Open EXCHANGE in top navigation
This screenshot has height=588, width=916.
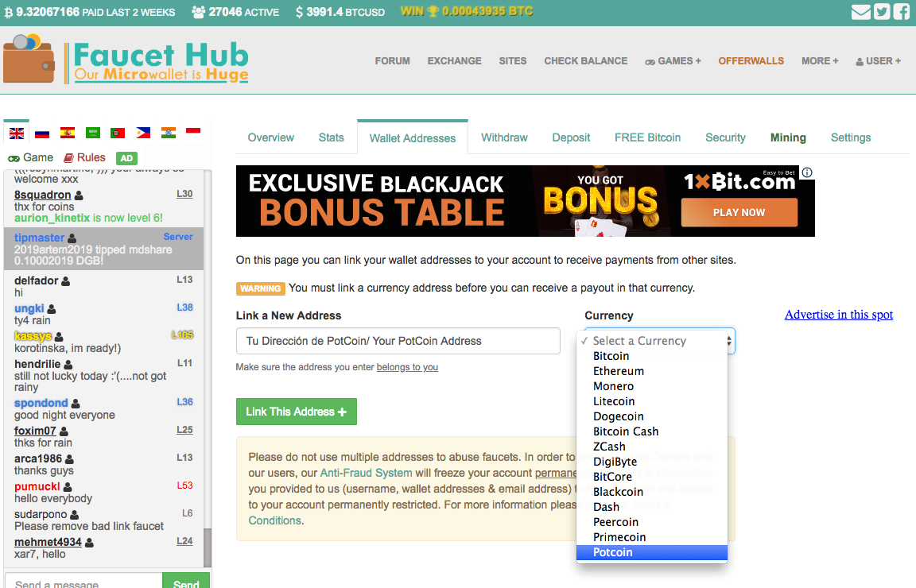[x=455, y=60]
